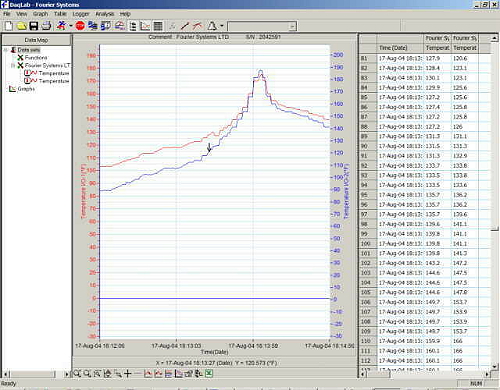
Task: Click Data Map horizontal scrollbar left arrow
Action: (7, 374)
